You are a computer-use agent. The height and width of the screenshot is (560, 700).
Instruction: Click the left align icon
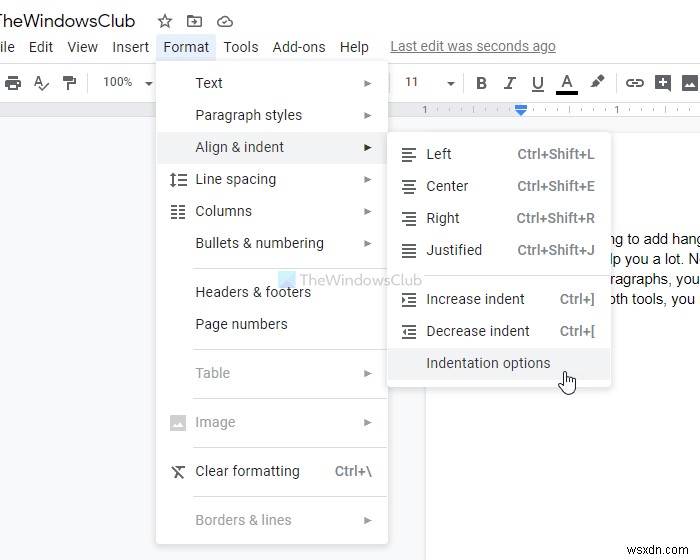pos(408,155)
